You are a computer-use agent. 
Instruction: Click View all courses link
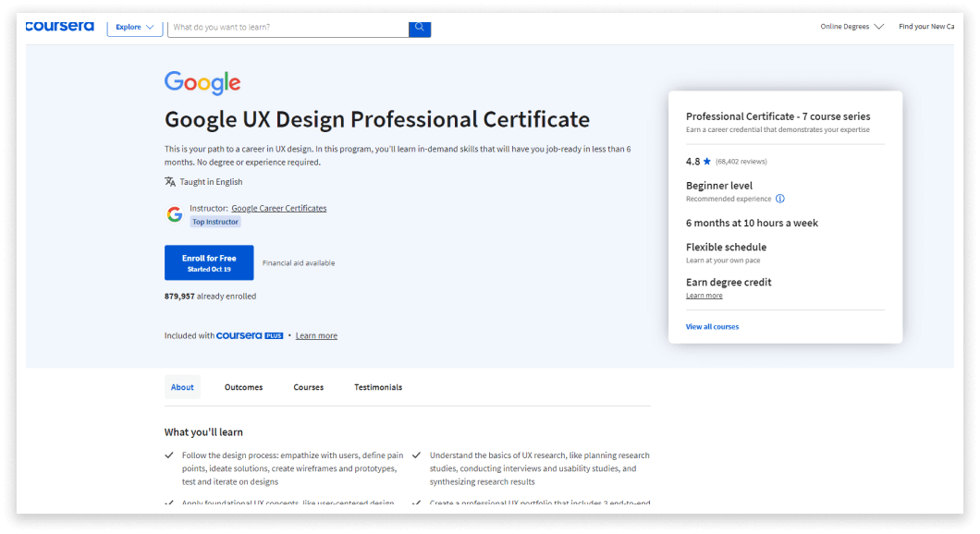(712, 327)
